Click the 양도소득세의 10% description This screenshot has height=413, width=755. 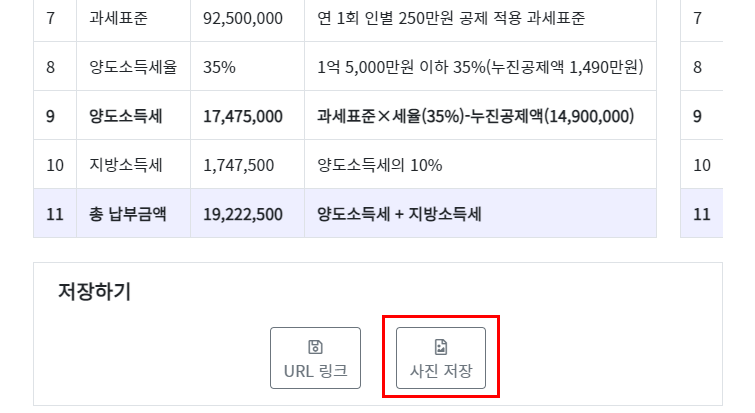(x=379, y=165)
